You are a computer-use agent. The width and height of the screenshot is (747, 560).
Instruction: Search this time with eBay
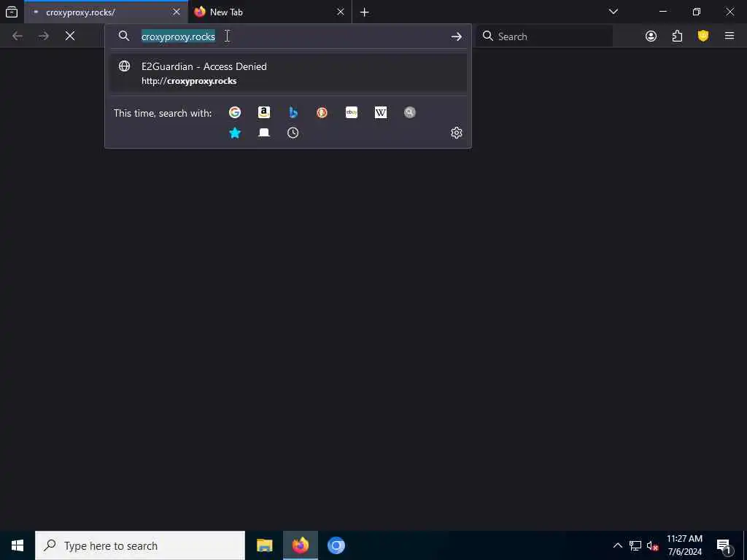(352, 112)
